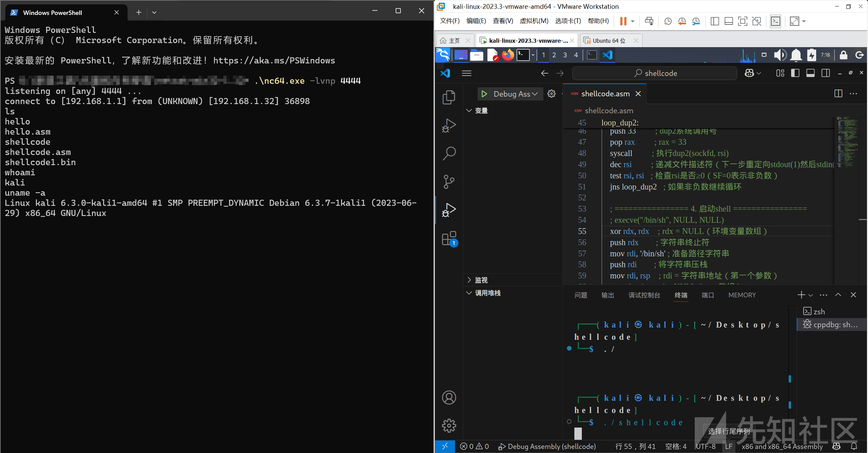868x453 pixels.
Task: Open the Accounts icon in VS Code
Action: tap(449, 397)
